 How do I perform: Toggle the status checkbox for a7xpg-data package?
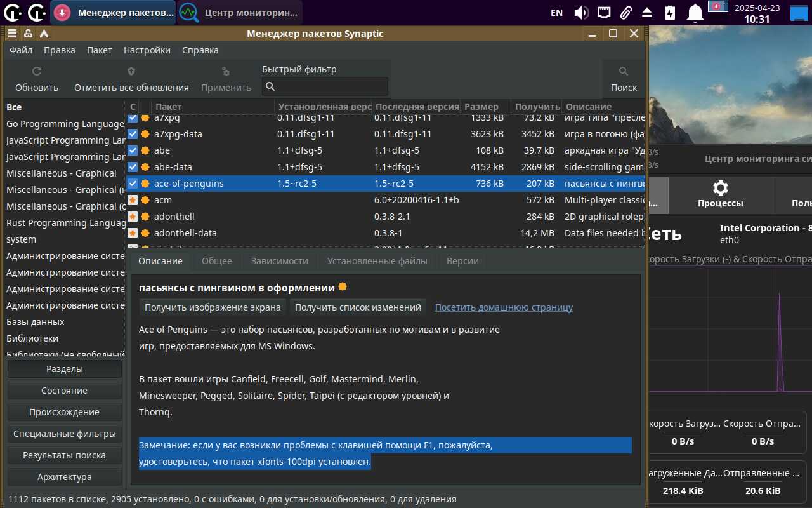(x=133, y=134)
